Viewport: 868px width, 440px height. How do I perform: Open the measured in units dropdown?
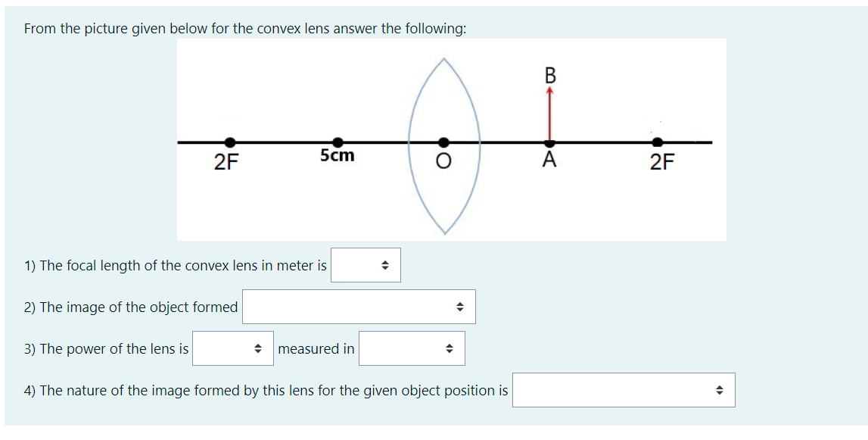(x=412, y=348)
